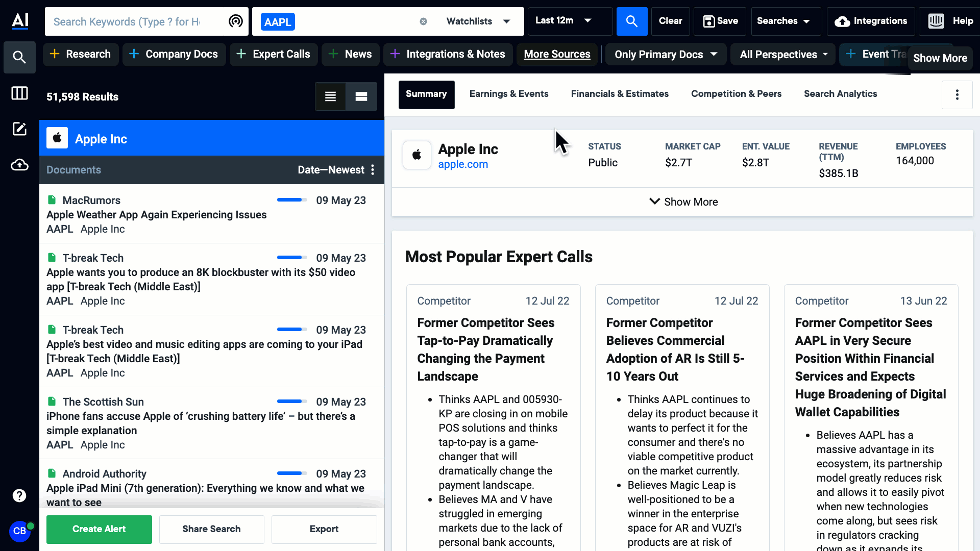Run the search with blue magnifier button
Viewport: 980px width, 551px height.
click(x=632, y=21)
